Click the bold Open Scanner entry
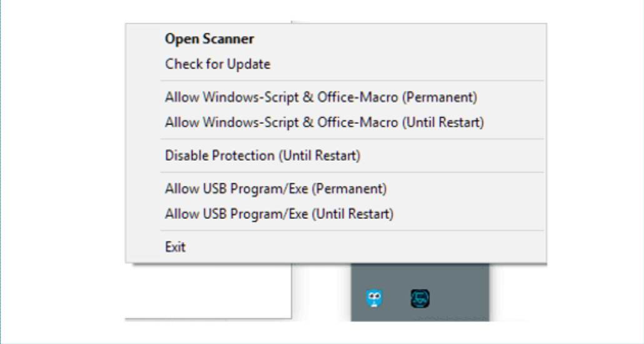This screenshot has height=344, width=644. pos(335,39)
